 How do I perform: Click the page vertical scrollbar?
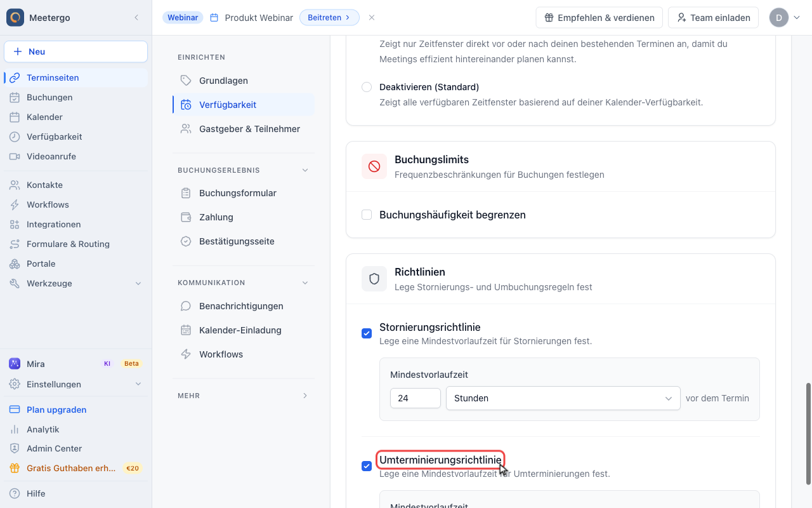[x=808, y=434]
